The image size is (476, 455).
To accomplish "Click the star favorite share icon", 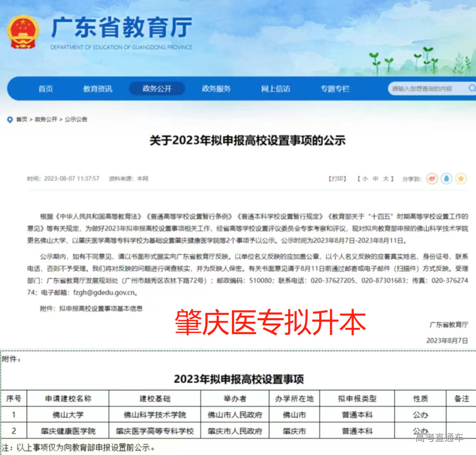I will pos(461,178).
